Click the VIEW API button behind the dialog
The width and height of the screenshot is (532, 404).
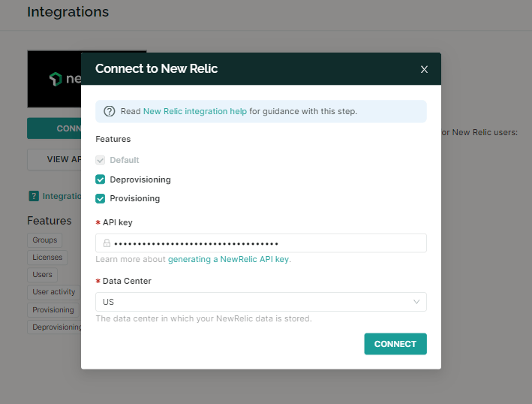tap(54, 159)
